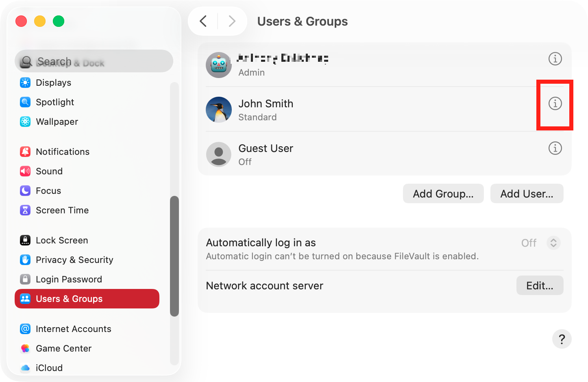Show info for the Guest User account
Image resolution: width=588 pixels, height=382 pixels.
click(555, 148)
